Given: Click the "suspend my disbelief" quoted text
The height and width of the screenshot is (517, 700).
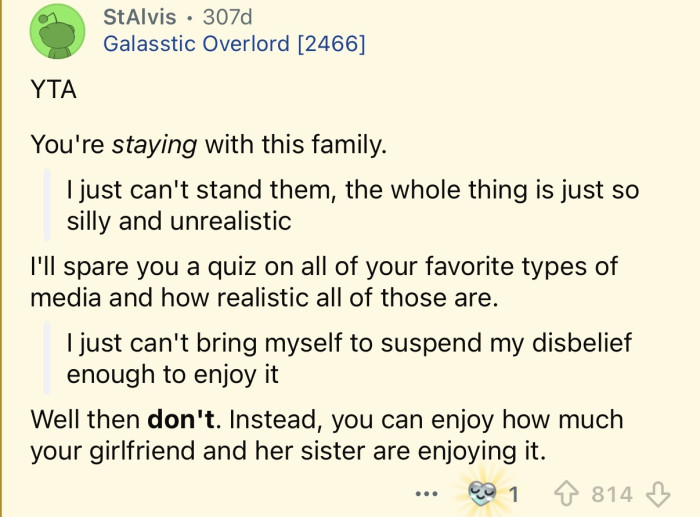Looking at the screenshot, I should click(470, 344).
